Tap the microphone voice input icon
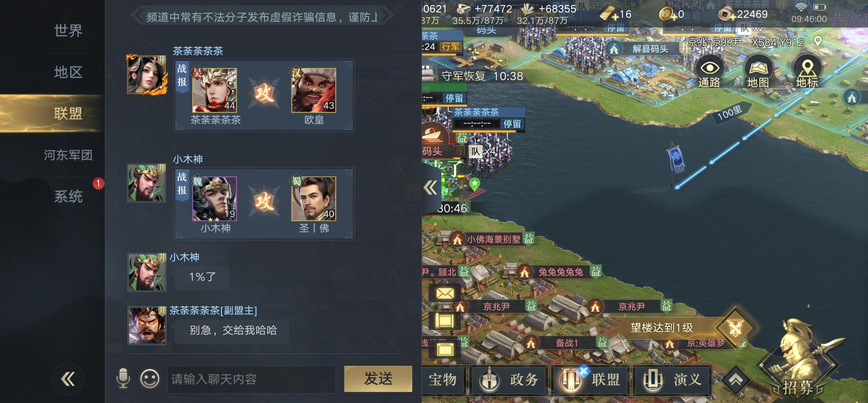This screenshot has width=868, height=403. click(123, 378)
